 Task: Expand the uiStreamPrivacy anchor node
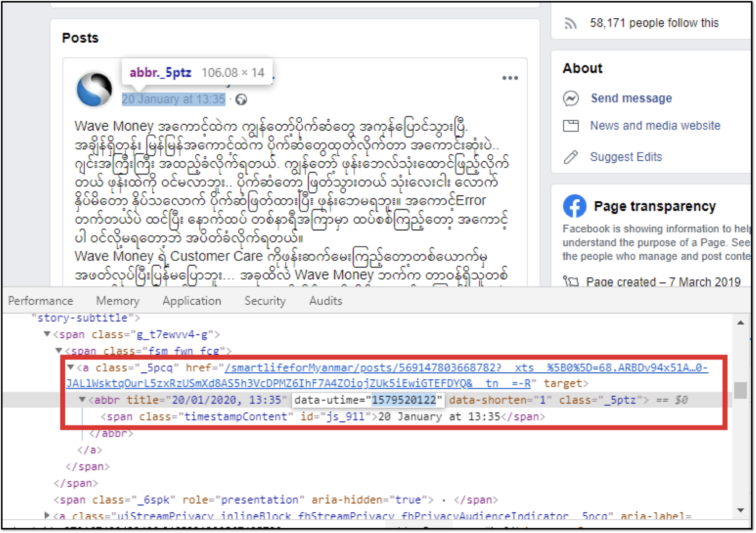[47, 515]
